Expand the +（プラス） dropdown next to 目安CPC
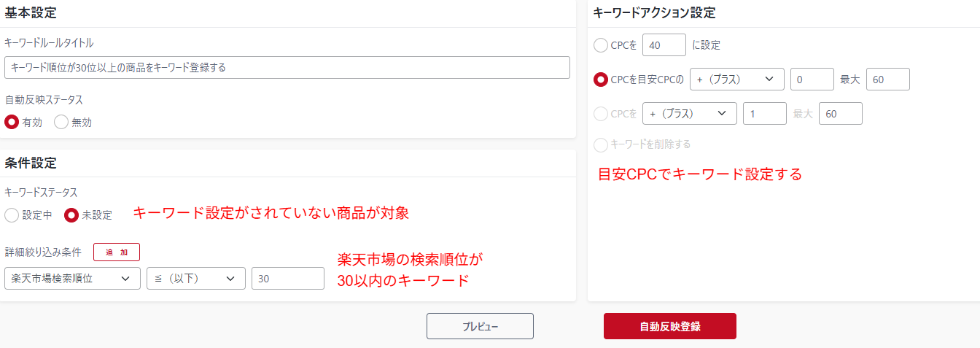Viewport: 980px width, 348px height. (x=736, y=80)
